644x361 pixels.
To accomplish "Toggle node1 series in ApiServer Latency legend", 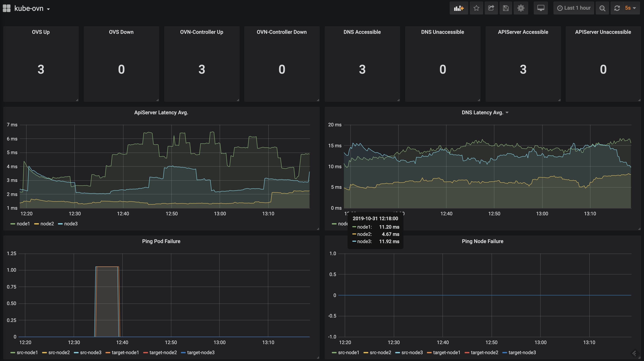I will coord(23,224).
